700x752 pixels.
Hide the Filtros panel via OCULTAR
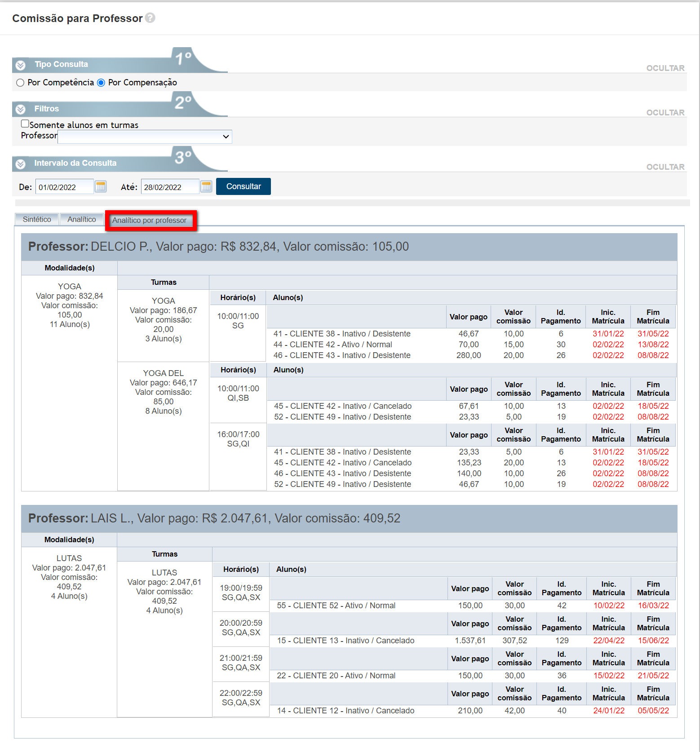pyautogui.click(x=665, y=113)
